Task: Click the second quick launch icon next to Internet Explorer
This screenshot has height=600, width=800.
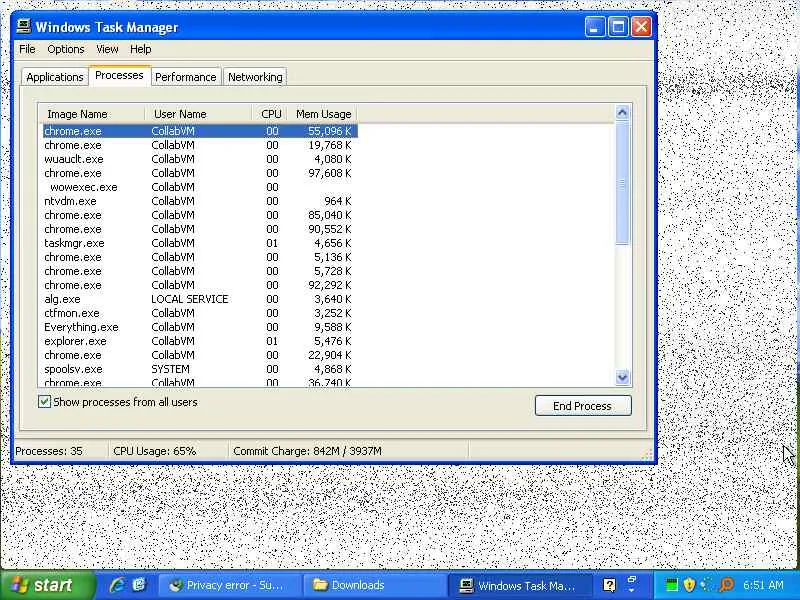Action: coord(139,585)
